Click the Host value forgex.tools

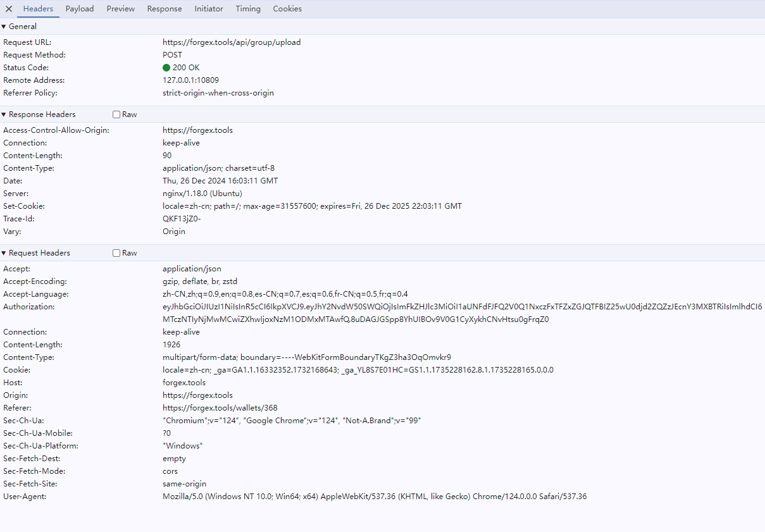184,383
